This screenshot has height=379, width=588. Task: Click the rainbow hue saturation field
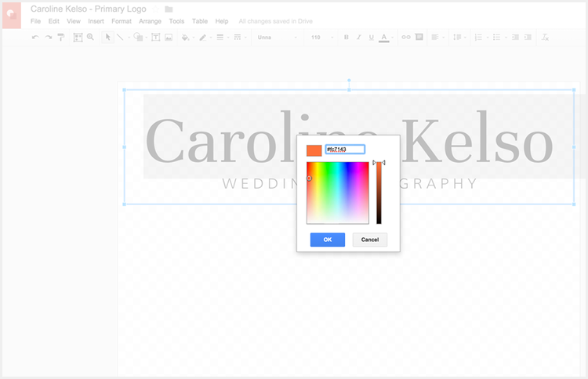pyautogui.click(x=337, y=193)
